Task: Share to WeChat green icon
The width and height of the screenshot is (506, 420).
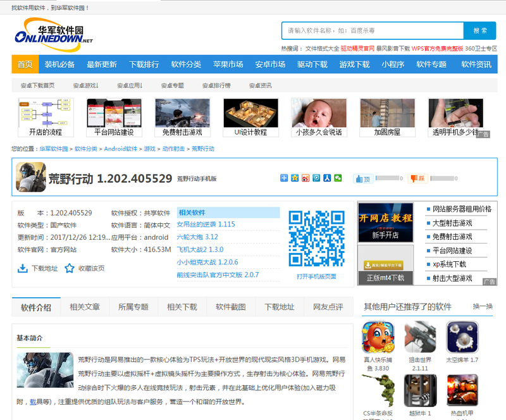Action: pyautogui.click(x=338, y=178)
